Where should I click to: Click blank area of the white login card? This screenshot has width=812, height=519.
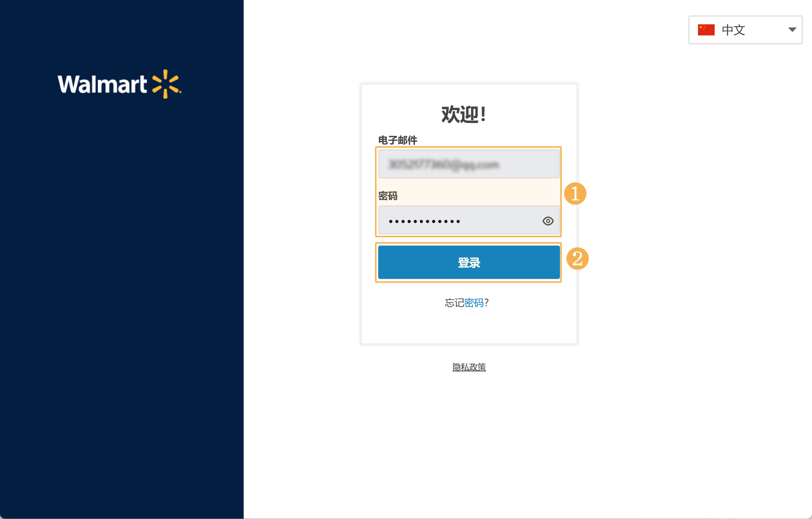[x=469, y=327]
